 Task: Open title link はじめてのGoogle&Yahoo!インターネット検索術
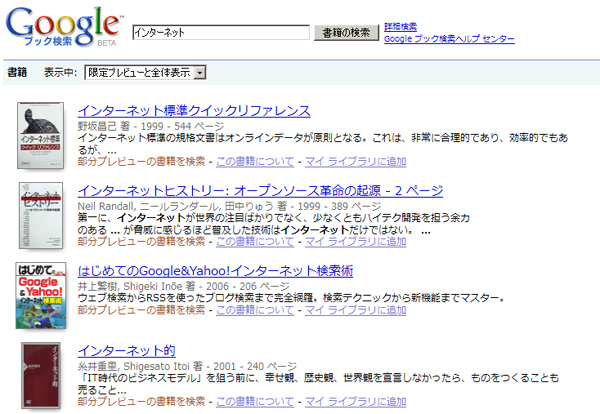point(215,271)
